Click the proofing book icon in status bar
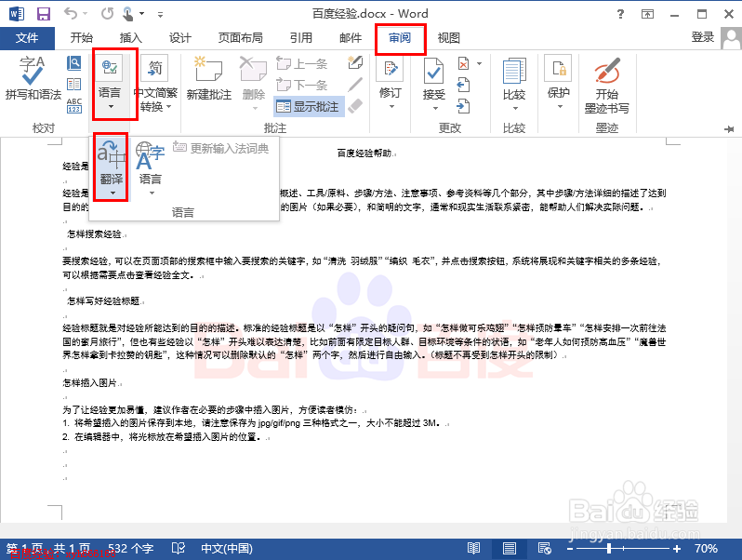The width and height of the screenshot is (742, 560). pos(179,549)
